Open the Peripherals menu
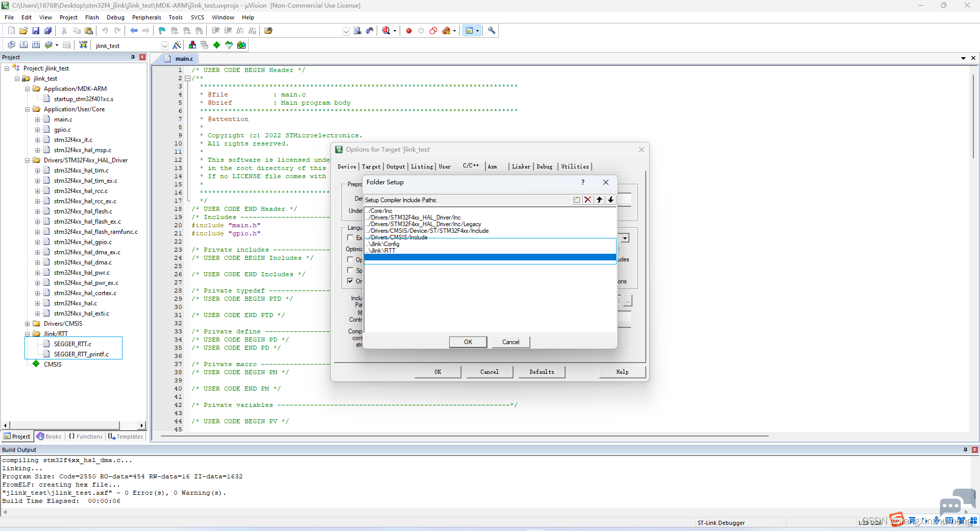 click(x=146, y=17)
